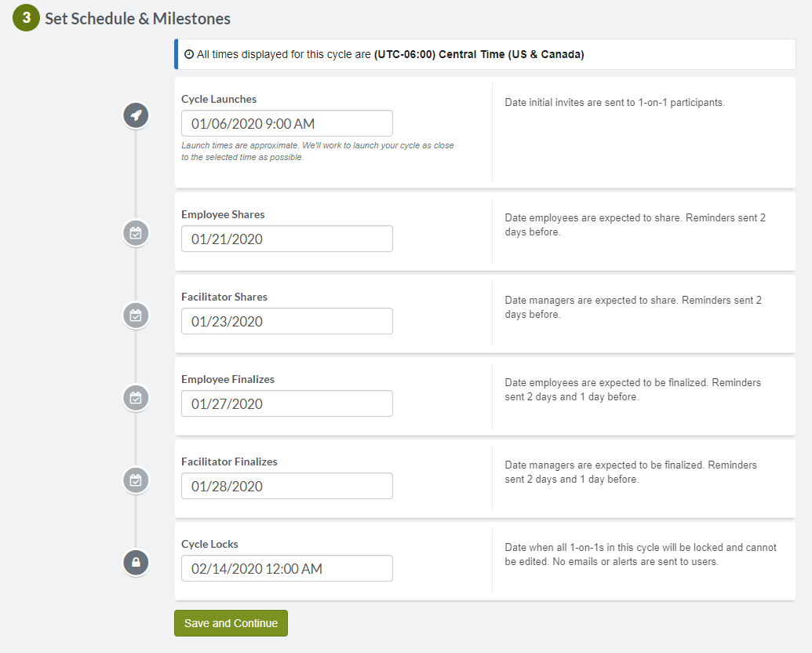
Task: Edit the Cycle Launches date and time field
Action: pyautogui.click(x=286, y=123)
